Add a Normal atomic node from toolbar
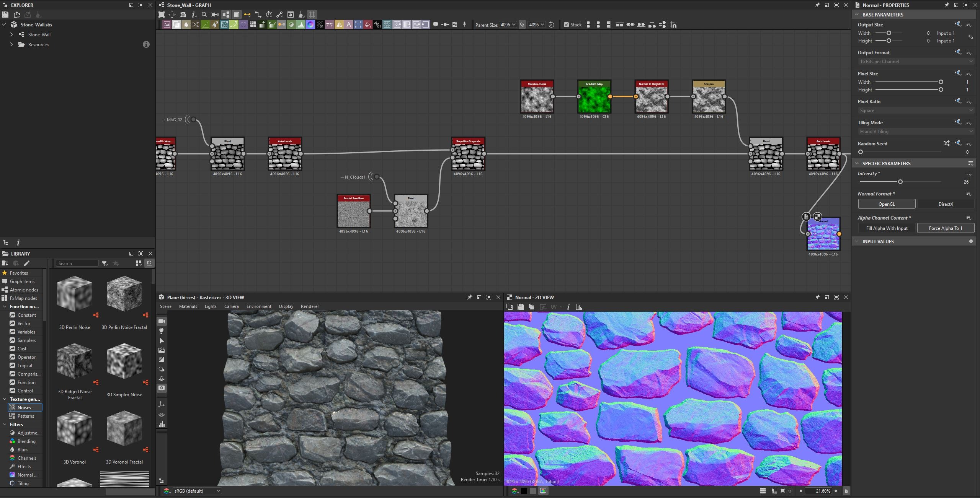This screenshot has width=980, height=498. [x=310, y=24]
